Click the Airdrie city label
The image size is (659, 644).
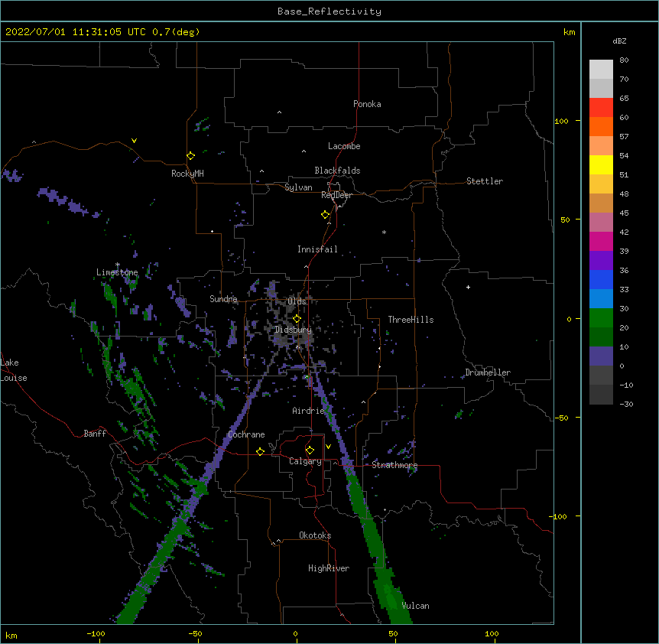click(x=308, y=411)
